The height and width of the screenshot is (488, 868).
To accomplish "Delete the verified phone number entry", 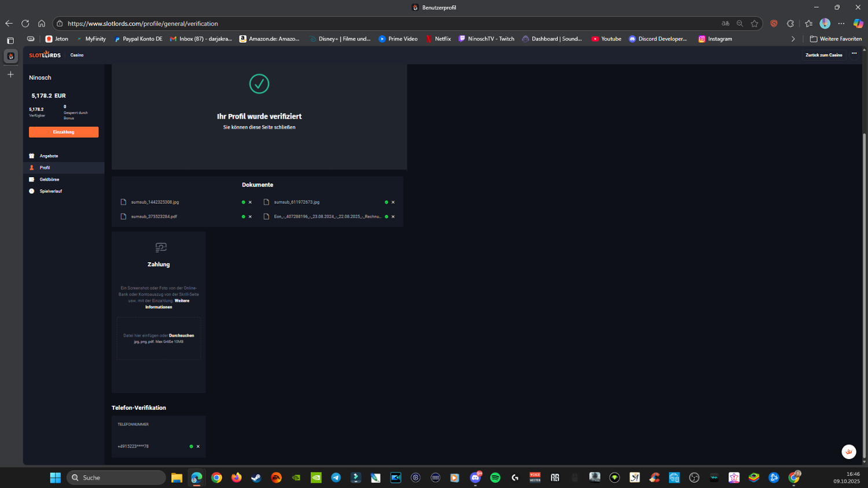I will pos(198,446).
